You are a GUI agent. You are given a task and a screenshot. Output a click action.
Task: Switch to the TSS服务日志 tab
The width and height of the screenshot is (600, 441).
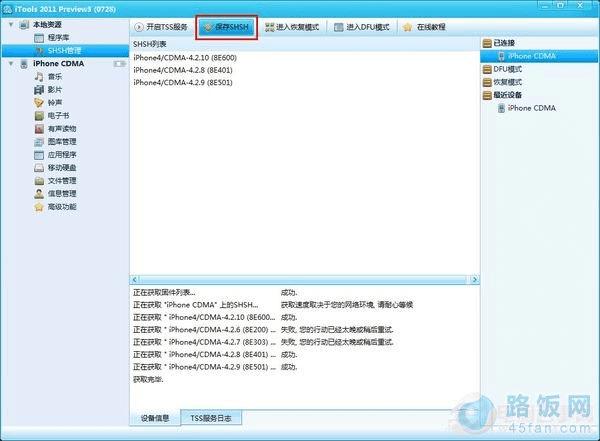[211, 418]
